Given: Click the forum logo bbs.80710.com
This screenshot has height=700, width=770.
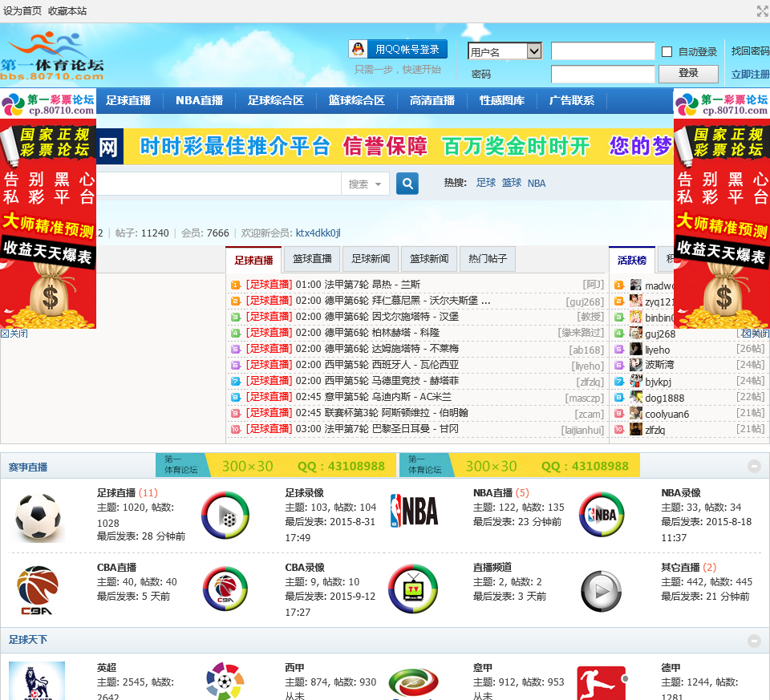Looking at the screenshot, I should point(52,55).
